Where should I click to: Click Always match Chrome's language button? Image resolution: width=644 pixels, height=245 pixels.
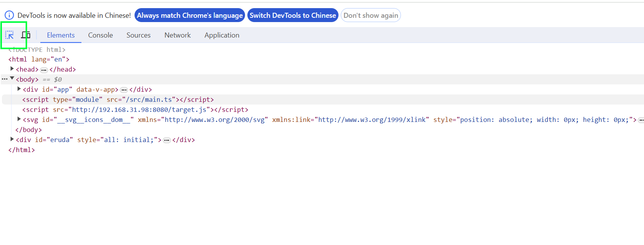[x=190, y=15]
